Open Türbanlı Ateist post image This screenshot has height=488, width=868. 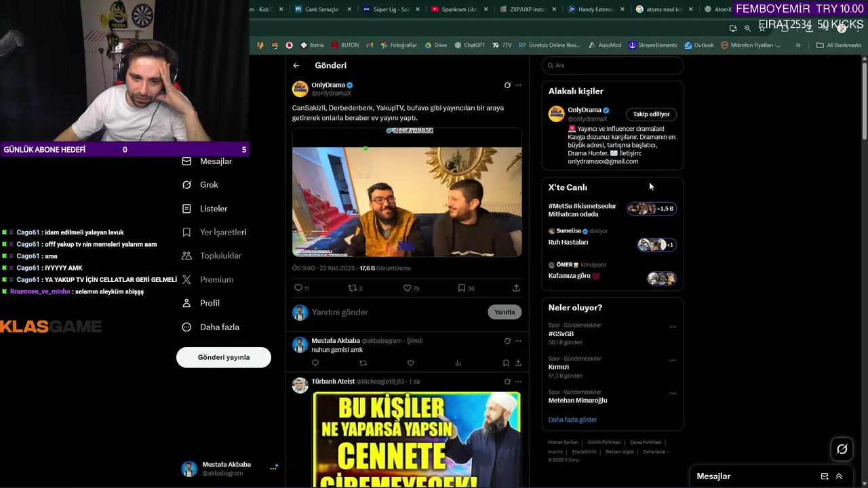416,439
